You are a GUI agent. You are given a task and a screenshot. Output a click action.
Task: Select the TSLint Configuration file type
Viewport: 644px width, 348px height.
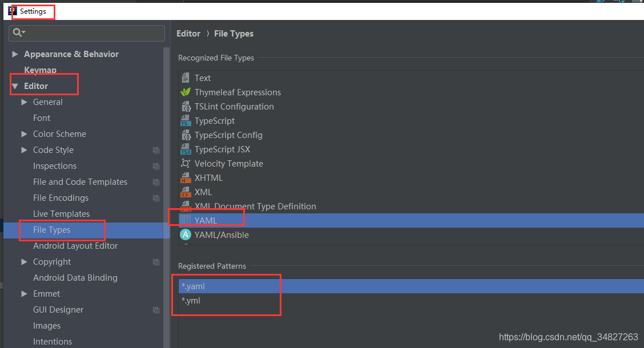411,107
